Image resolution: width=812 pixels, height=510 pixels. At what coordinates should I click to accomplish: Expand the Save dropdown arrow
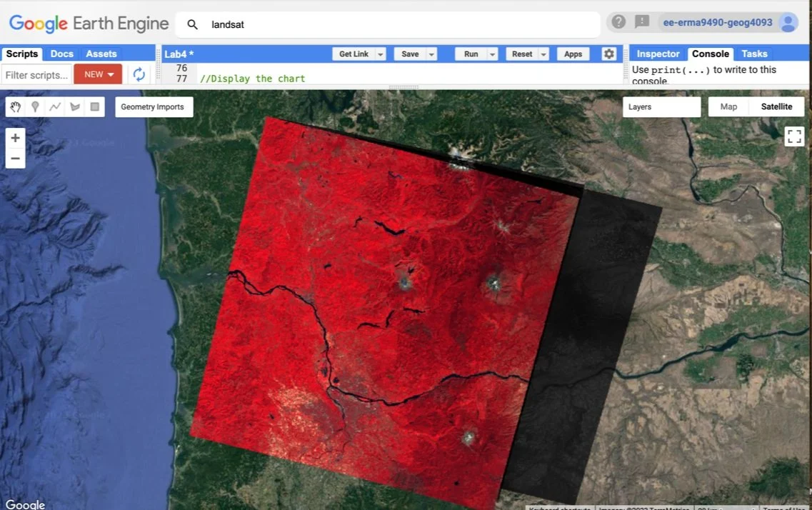point(431,54)
